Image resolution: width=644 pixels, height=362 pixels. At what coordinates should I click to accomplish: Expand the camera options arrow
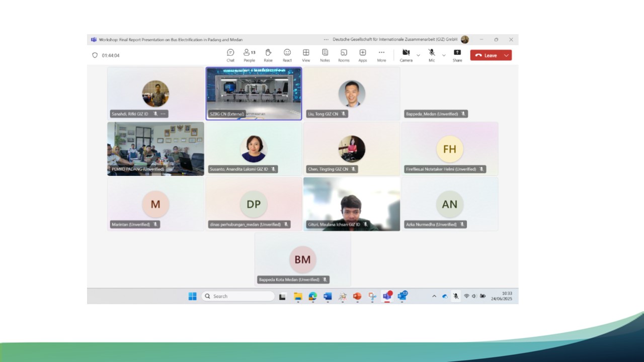pos(418,55)
